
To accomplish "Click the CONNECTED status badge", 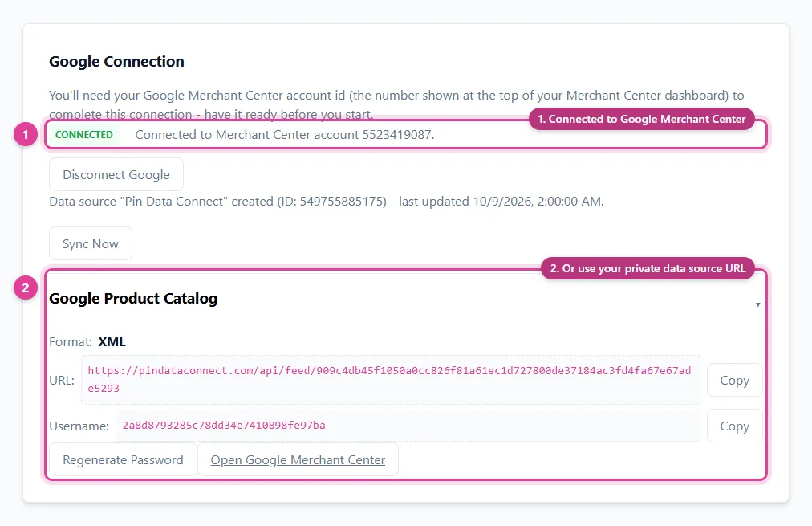I will [x=84, y=135].
